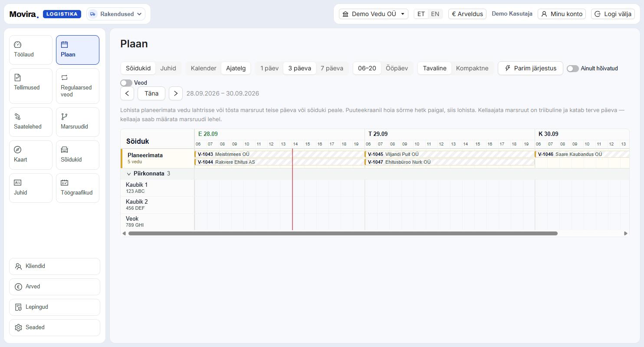Open Seaded settings page
Viewport: 644px width, 347px height.
click(55, 327)
